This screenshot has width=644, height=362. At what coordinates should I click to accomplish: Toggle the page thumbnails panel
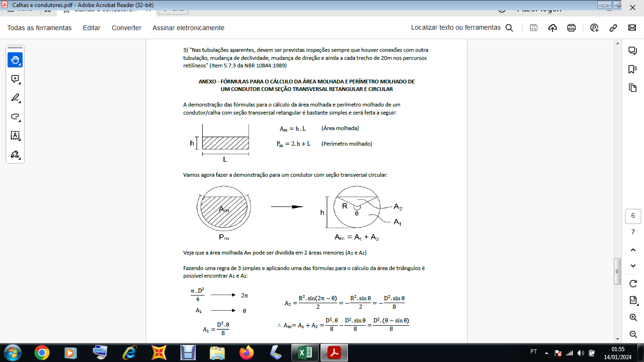tap(633, 88)
